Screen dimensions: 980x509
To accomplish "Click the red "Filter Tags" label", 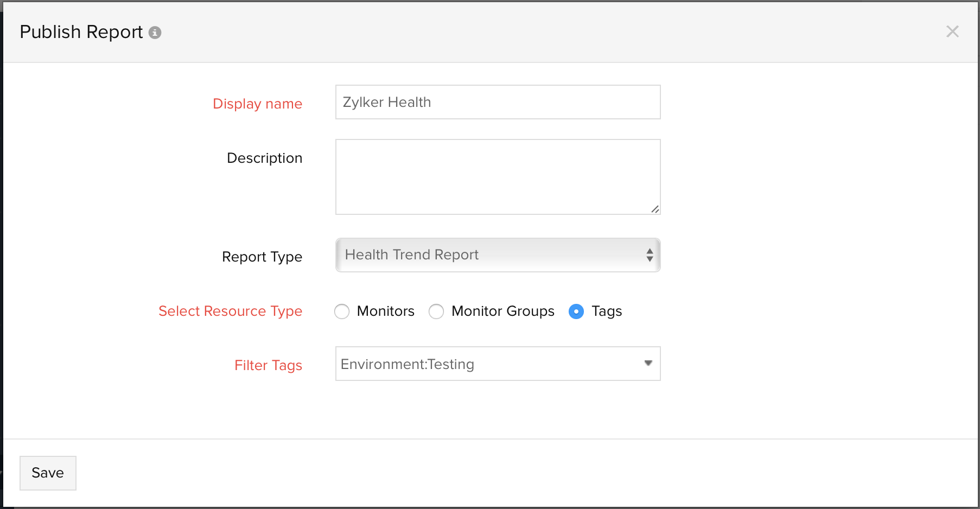I will [x=268, y=365].
